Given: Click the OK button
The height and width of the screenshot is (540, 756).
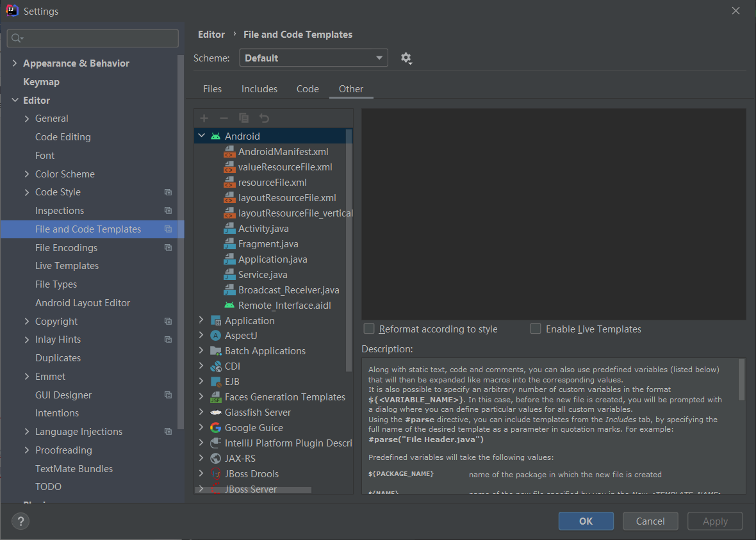Looking at the screenshot, I should click(x=586, y=521).
